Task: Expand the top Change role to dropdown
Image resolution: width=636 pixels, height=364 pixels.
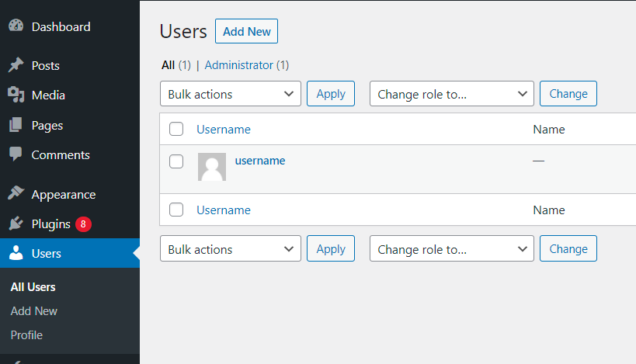Action: pyautogui.click(x=452, y=94)
